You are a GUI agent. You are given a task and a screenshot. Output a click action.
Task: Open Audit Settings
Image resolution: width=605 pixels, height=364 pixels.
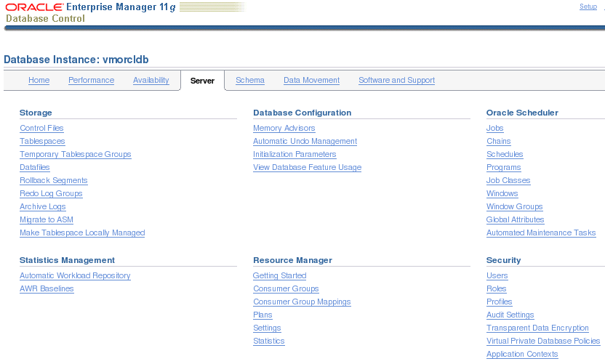coord(510,315)
